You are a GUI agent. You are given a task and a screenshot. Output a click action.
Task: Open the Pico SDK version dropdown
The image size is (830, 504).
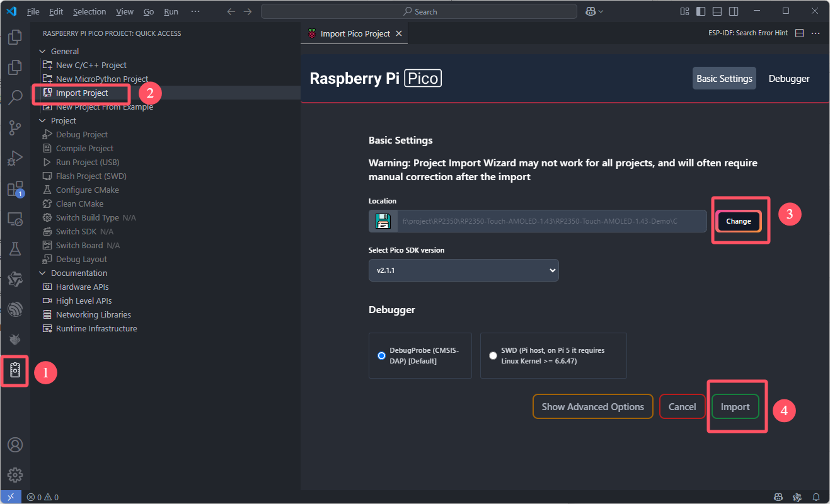point(463,270)
